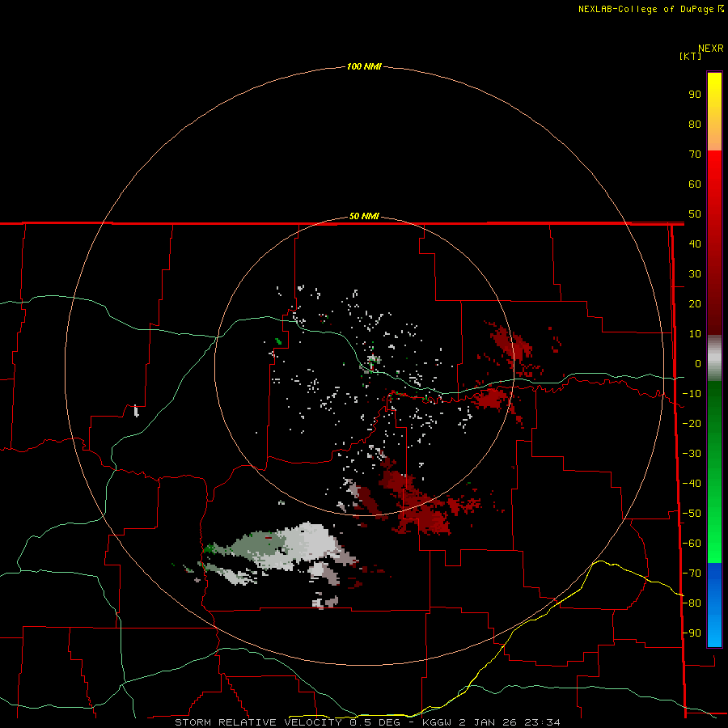Click the -50 scale tick label
The height and width of the screenshot is (728, 728).
692,514
